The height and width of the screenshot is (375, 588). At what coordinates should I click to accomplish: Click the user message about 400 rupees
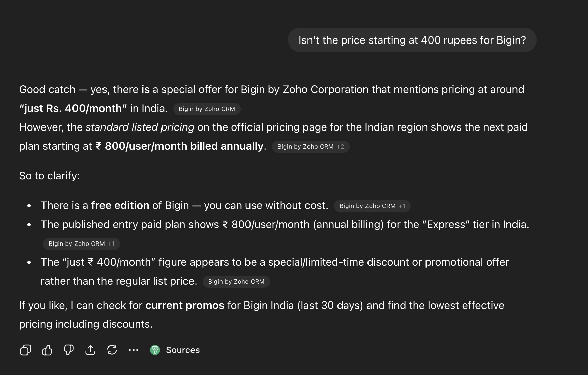[412, 40]
